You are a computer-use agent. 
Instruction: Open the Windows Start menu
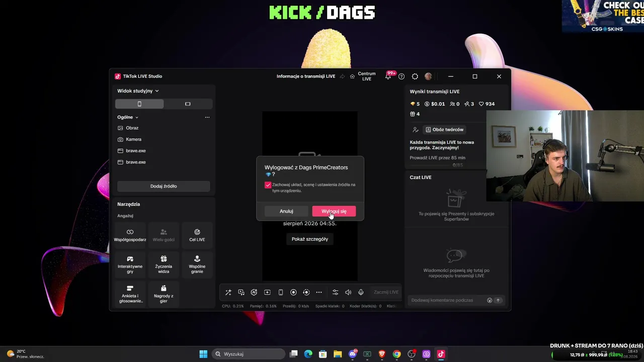tap(203, 354)
